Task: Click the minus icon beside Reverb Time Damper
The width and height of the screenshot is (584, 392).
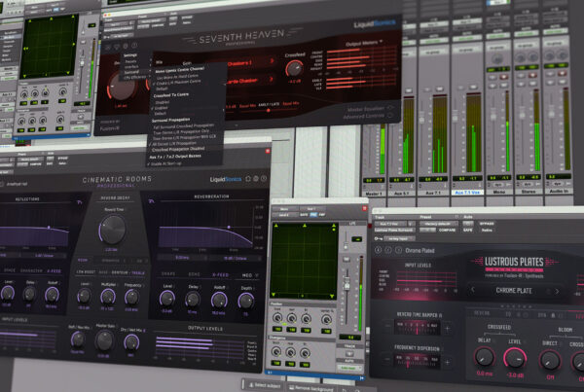Action: (387, 326)
